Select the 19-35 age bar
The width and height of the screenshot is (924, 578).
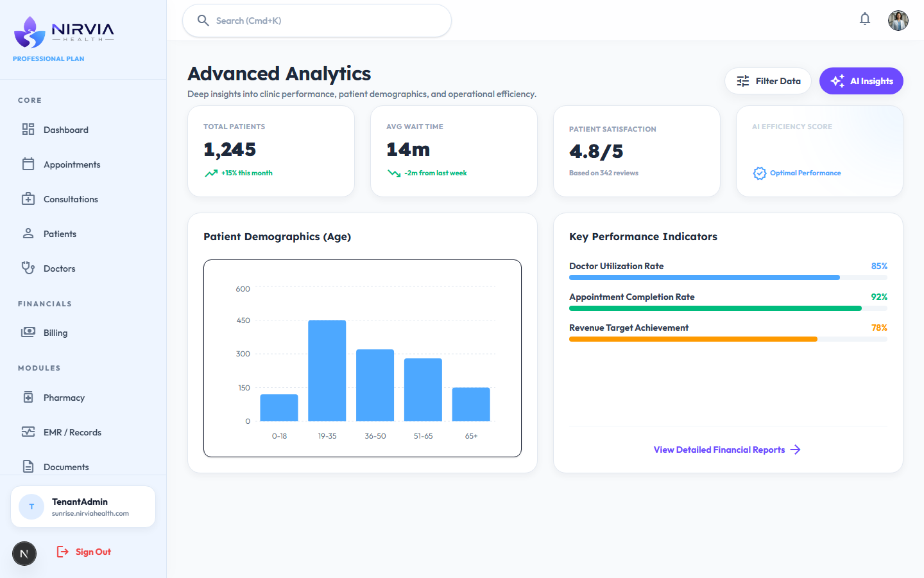pyautogui.click(x=327, y=371)
